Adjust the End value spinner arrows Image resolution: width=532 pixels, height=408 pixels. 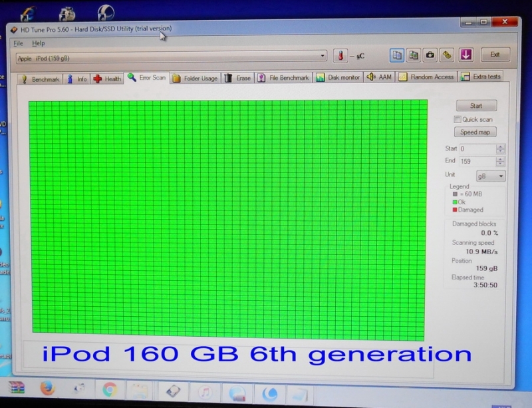[501, 161]
